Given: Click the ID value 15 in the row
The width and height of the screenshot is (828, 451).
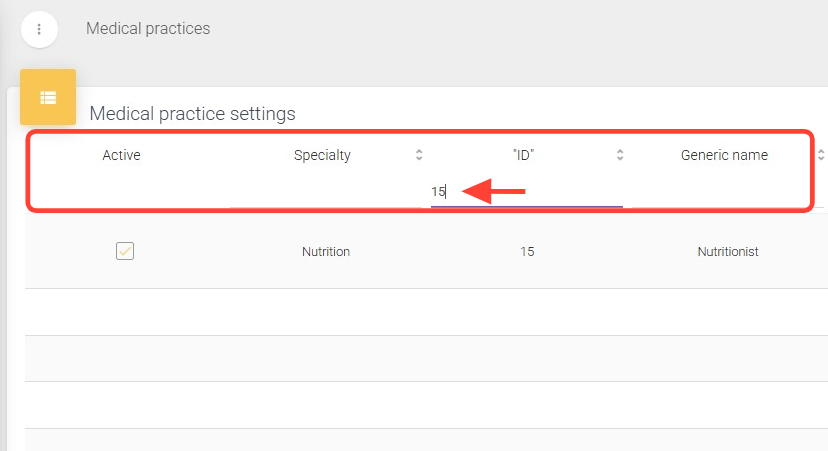Looking at the screenshot, I should pos(527,252).
